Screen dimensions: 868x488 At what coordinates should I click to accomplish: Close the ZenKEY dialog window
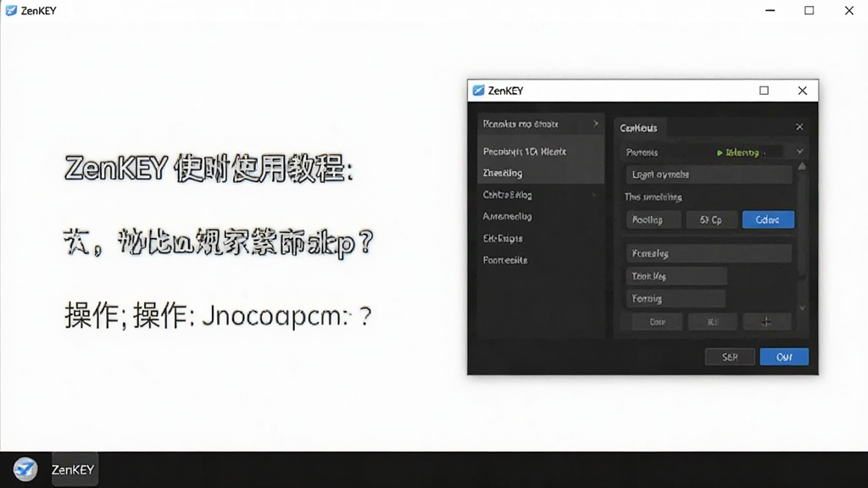(x=802, y=90)
